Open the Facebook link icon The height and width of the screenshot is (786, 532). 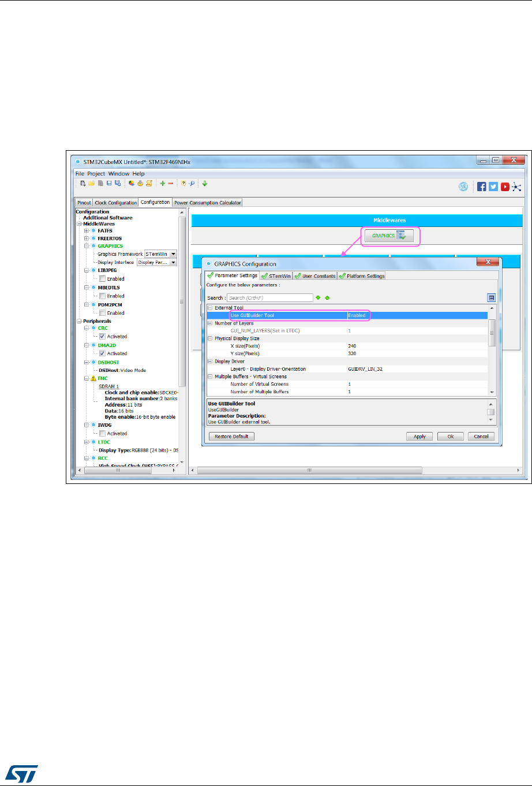(481, 187)
